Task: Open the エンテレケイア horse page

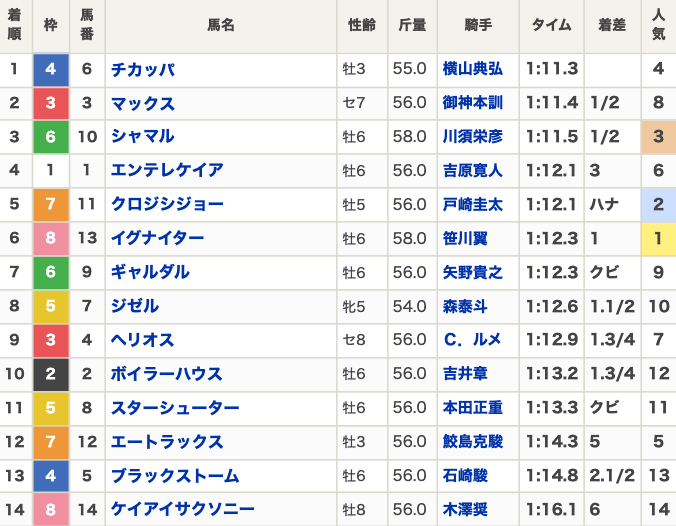Action: (x=167, y=171)
